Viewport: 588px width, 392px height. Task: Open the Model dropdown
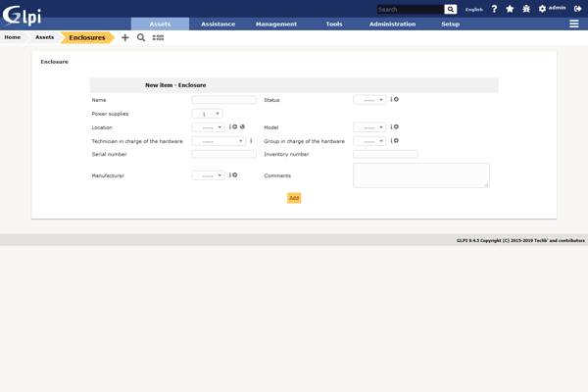[x=369, y=127]
